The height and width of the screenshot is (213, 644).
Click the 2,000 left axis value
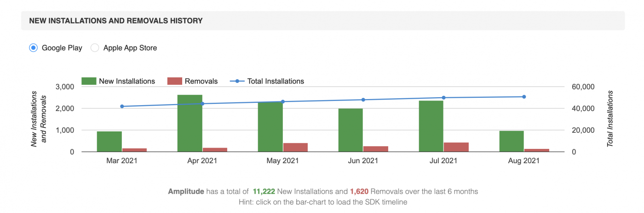pos(64,108)
